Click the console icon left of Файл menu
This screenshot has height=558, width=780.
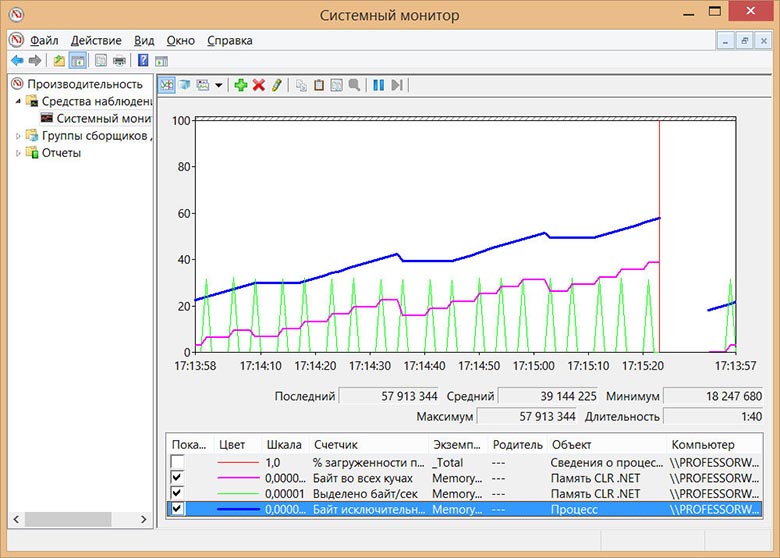click(16, 39)
